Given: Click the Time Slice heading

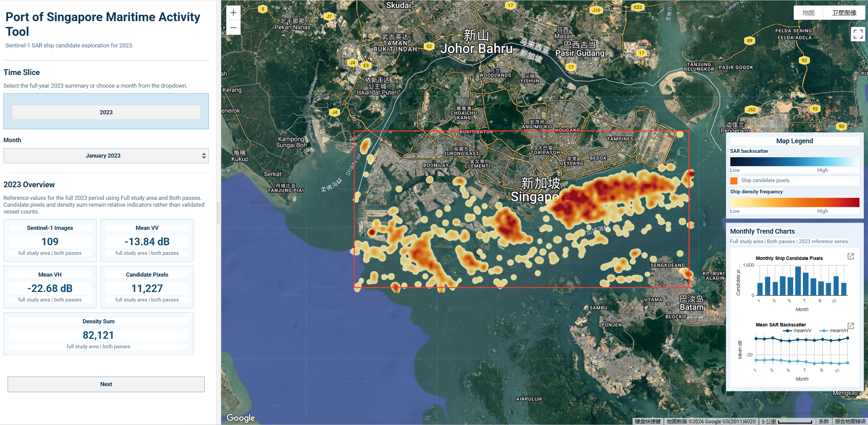Looking at the screenshot, I should pyautogui.click(x=22, y=72).
